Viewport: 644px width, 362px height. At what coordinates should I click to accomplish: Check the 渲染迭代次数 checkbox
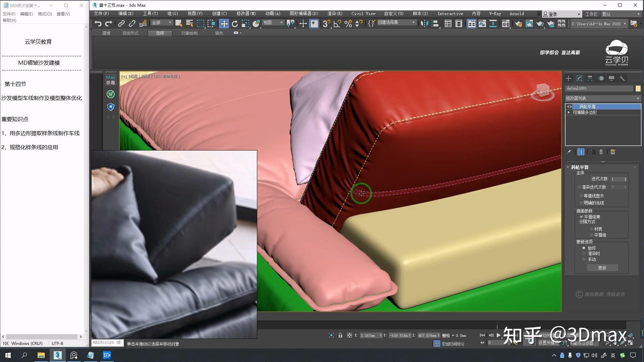tap(579, 187)
